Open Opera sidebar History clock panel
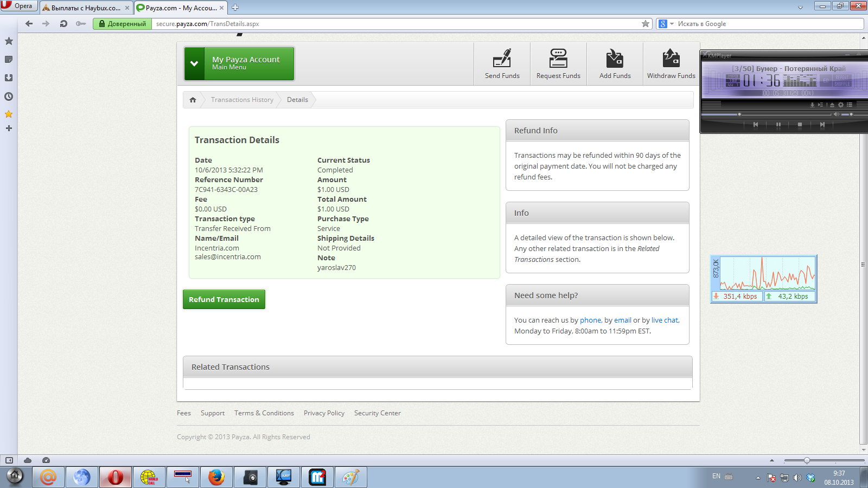 coord(9,97)
